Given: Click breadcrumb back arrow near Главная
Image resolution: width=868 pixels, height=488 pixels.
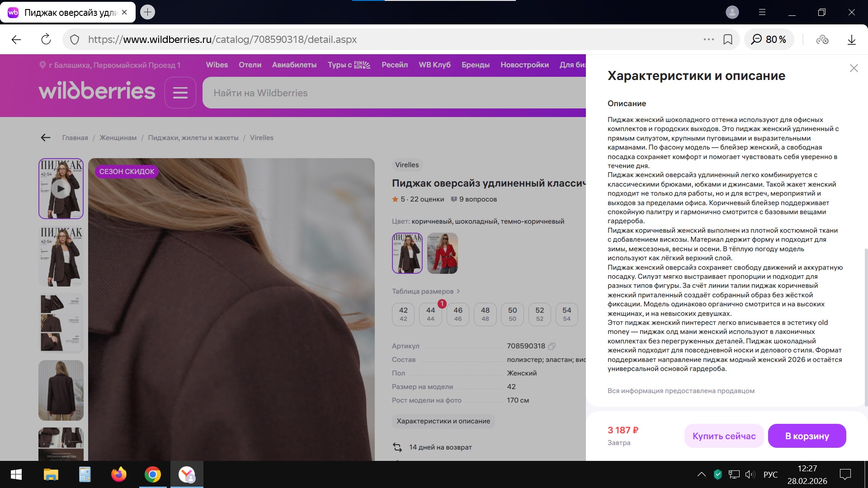Looking at the screenshot, I should (x=46, y=138).
